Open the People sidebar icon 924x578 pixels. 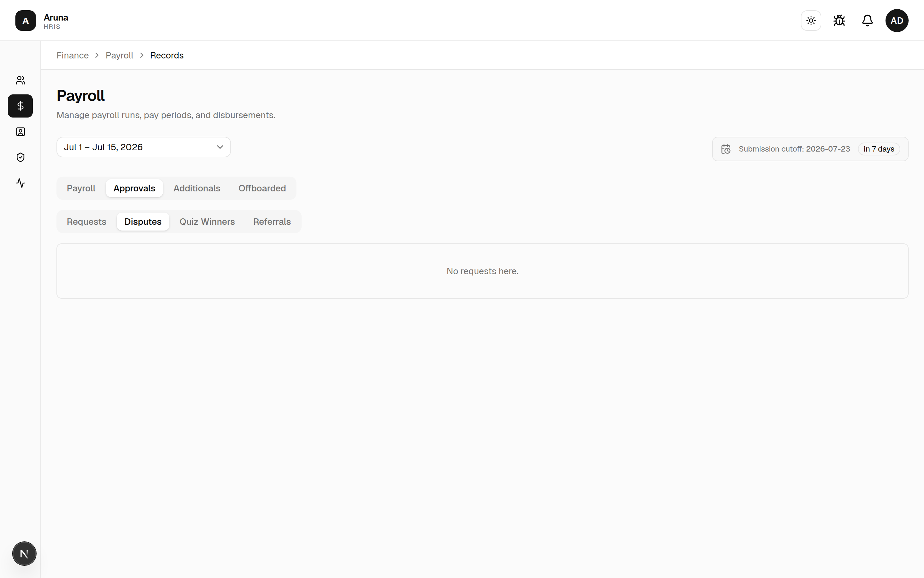click(21, 80)
